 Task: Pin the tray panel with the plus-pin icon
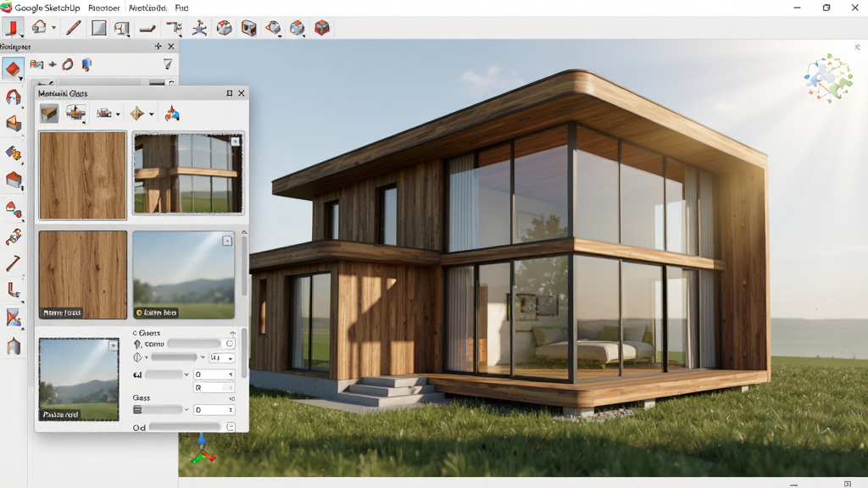click(x=159, y=47)
